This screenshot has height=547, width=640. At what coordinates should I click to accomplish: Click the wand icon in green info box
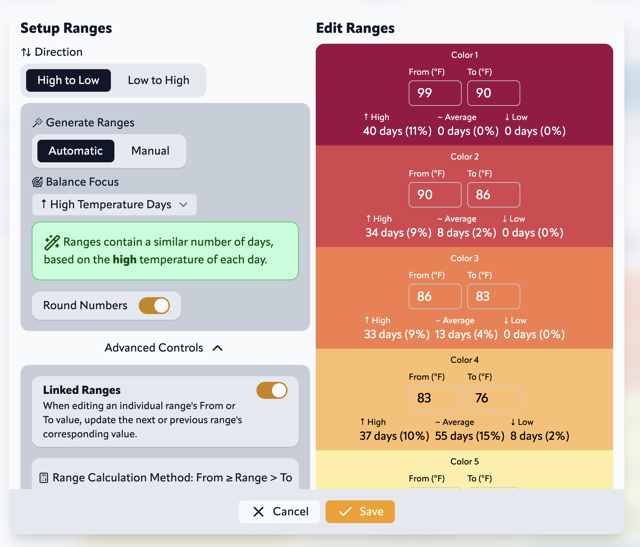click(52, 242)
